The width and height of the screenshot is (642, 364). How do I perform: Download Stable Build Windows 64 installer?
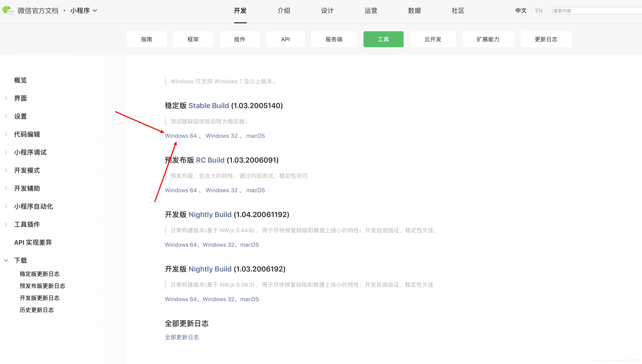click(x=180, y=136)
